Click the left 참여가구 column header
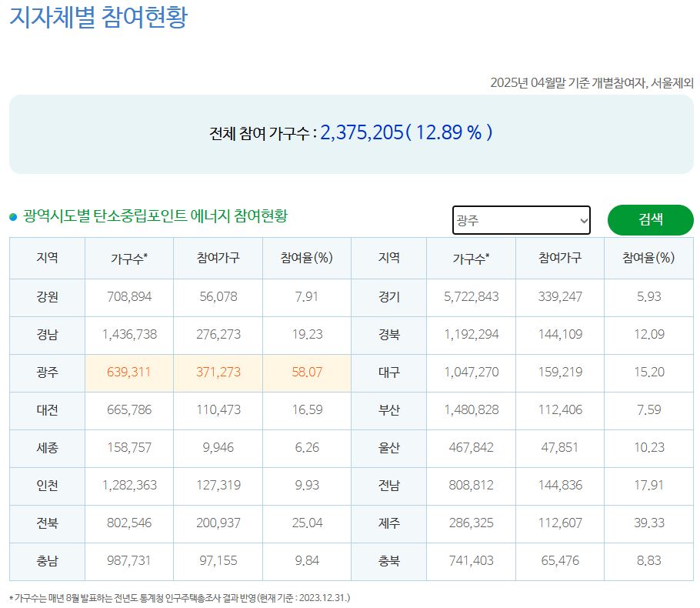Viewport: 700px width, 608px height. point(218,259)
